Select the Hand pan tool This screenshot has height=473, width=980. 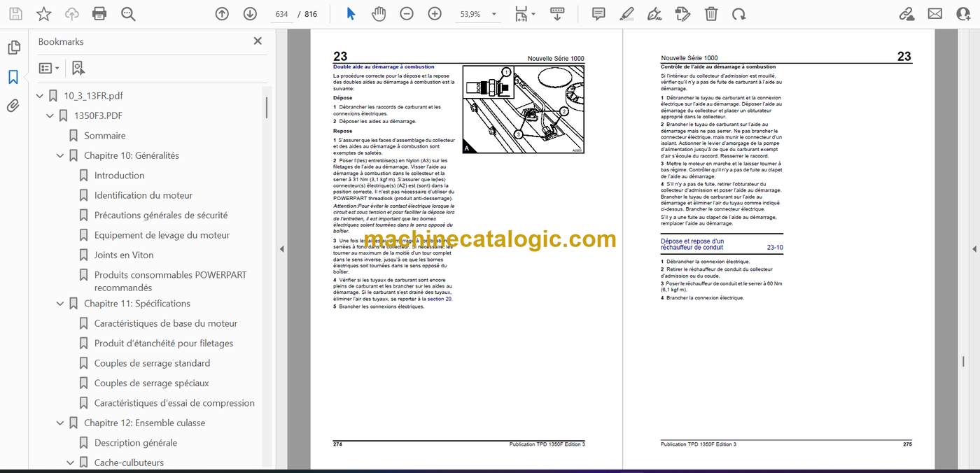379,13
